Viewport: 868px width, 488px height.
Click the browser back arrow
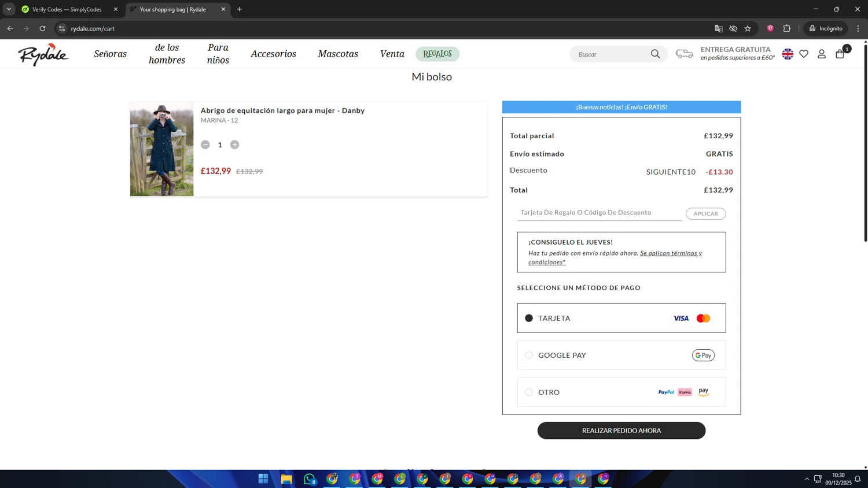pos(10,28)
